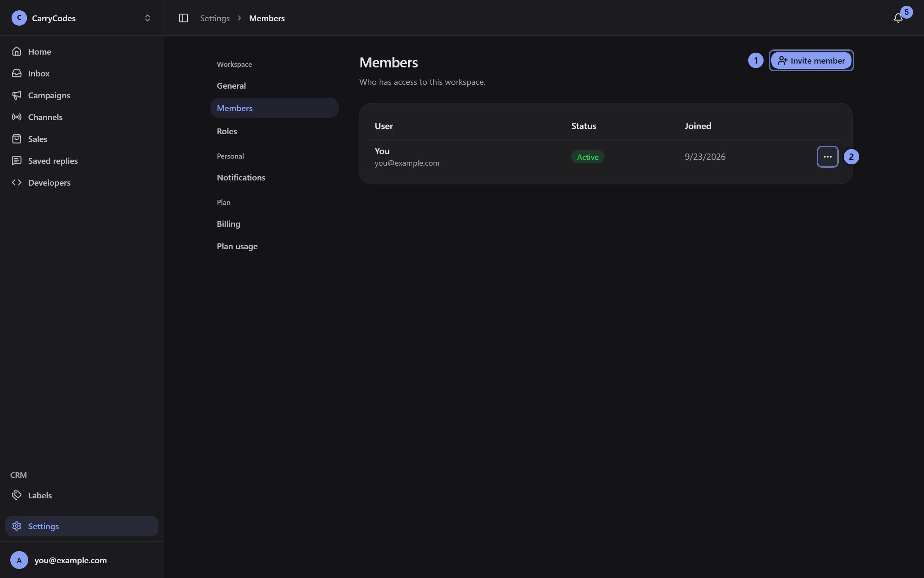924x578 pixels.
Task: Open the actions menu for You row
Action: click(x=827, y=157)
